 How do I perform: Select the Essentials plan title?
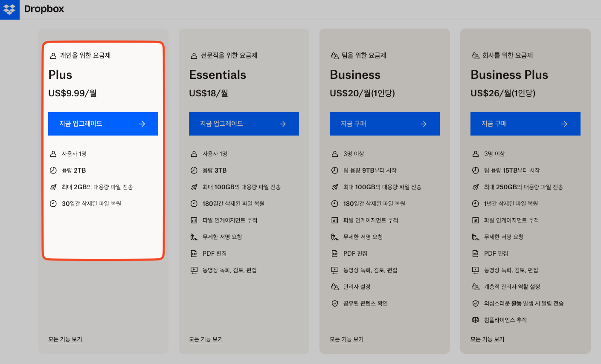[218, 75]
